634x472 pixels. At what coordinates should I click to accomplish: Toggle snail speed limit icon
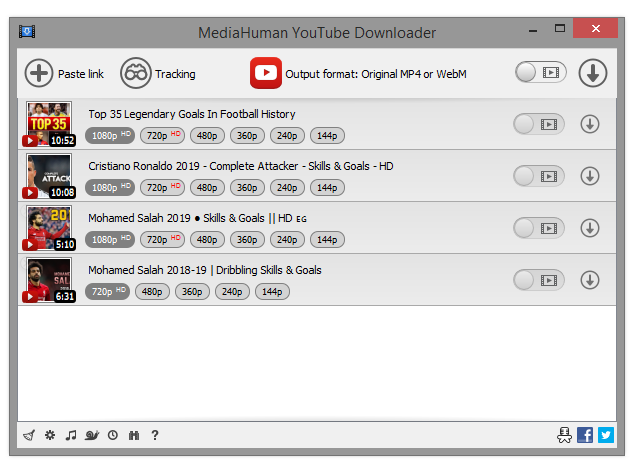92,435
